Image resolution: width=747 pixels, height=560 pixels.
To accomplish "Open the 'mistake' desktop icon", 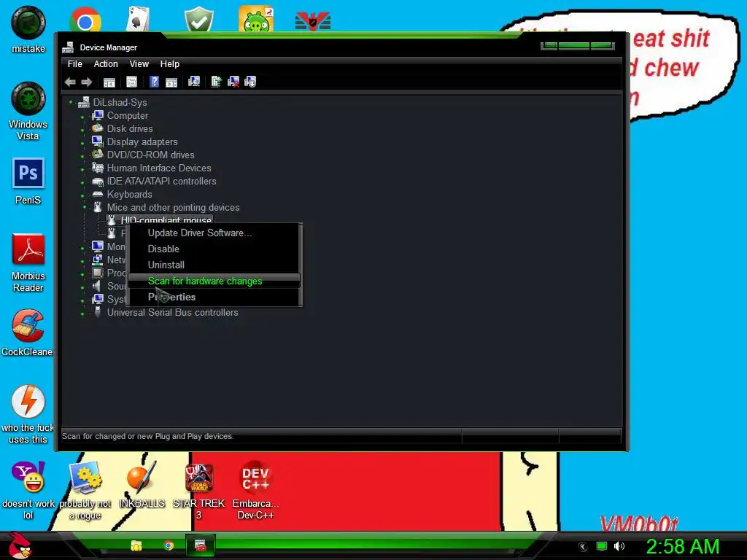I will coord(28,23).
